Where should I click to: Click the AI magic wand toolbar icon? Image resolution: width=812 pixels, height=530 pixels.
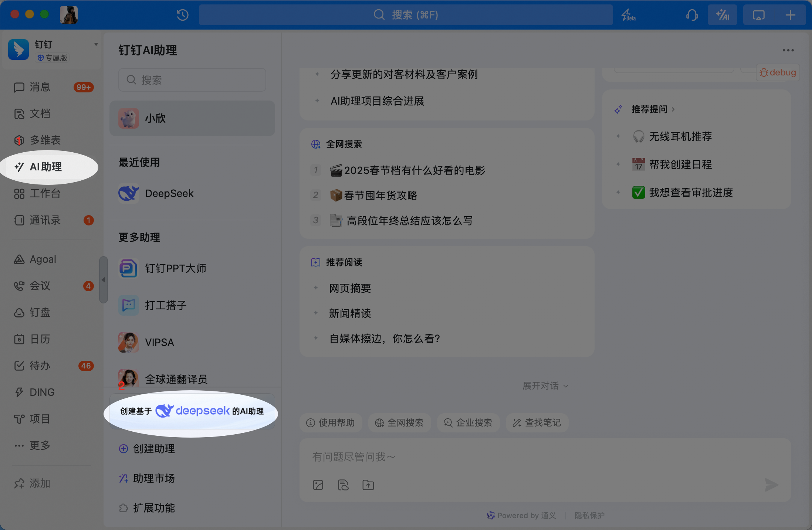point(722,15)
